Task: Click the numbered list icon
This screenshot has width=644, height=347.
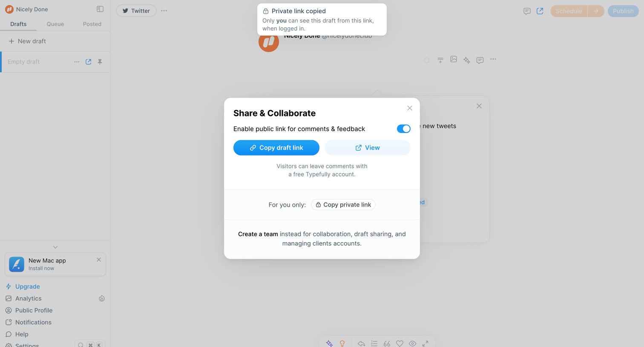Action: 374,343
